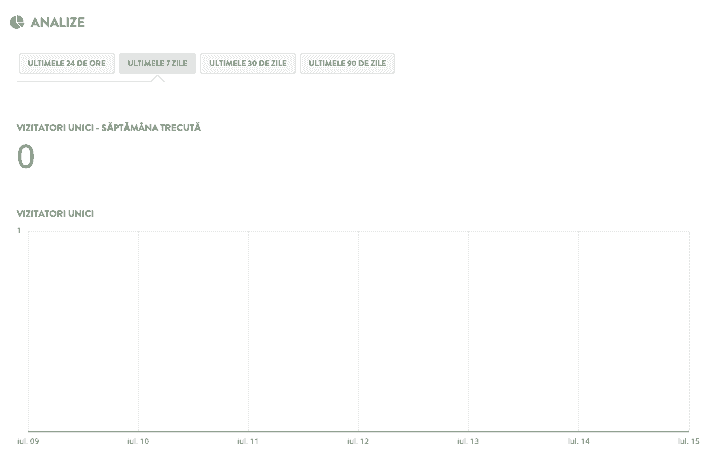The image size is (717, 457).
Task: Select the Ultimele 24 de ore tab
Action: pos(67,63)
